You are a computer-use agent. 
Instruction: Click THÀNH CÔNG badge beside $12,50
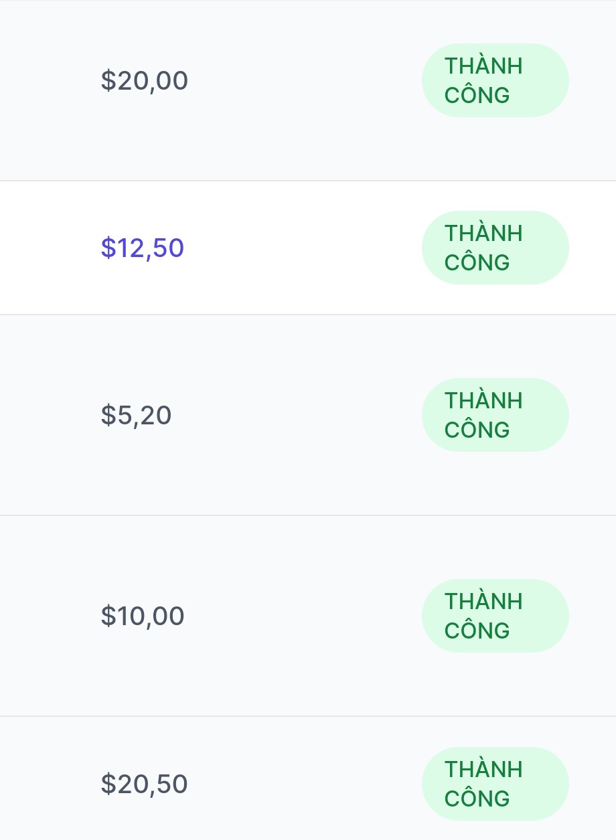point(495,248)
